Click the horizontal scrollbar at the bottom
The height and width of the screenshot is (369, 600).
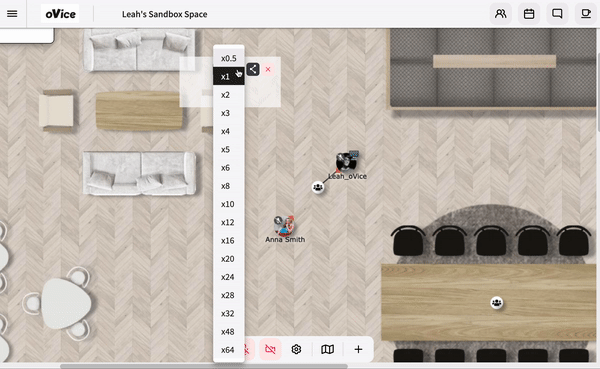pos(204,366)
